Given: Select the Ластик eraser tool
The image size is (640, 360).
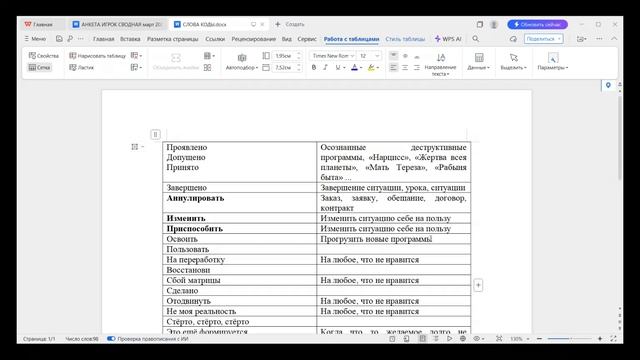Looking at the screenshot, I should pos(81,67).
